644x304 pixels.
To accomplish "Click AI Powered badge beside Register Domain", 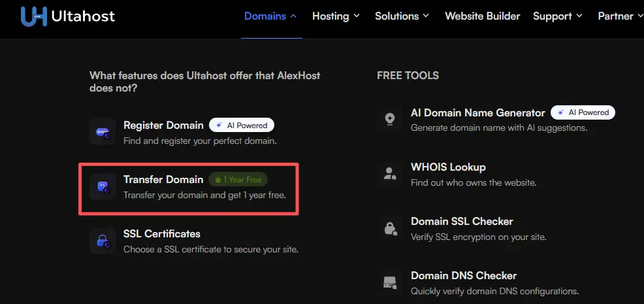I will (242, 125).
